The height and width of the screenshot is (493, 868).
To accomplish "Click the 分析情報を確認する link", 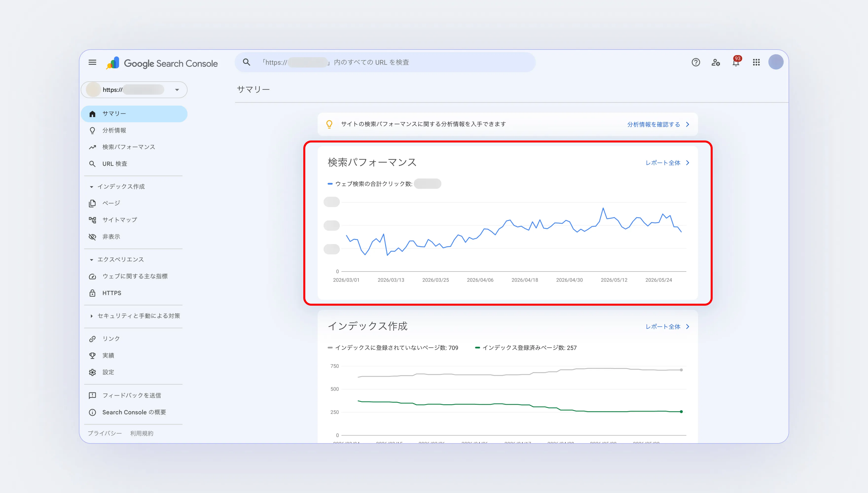I will (653, 124).
